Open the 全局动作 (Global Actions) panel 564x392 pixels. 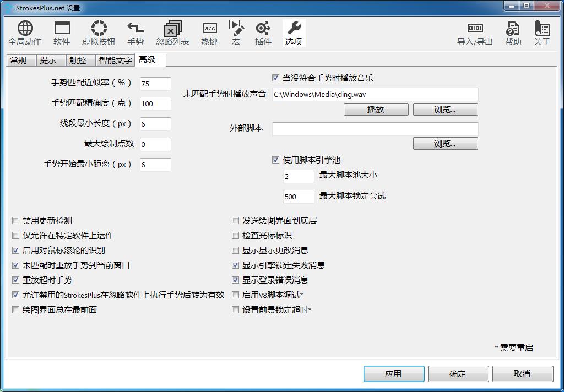point(24,32)
